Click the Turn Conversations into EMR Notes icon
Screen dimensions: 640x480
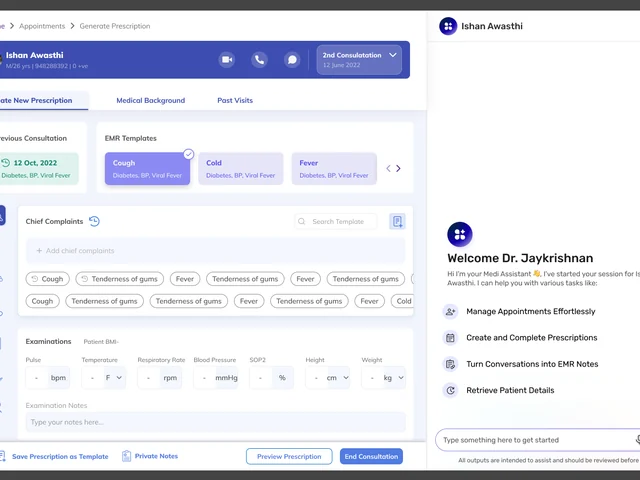tap(451, 364)
